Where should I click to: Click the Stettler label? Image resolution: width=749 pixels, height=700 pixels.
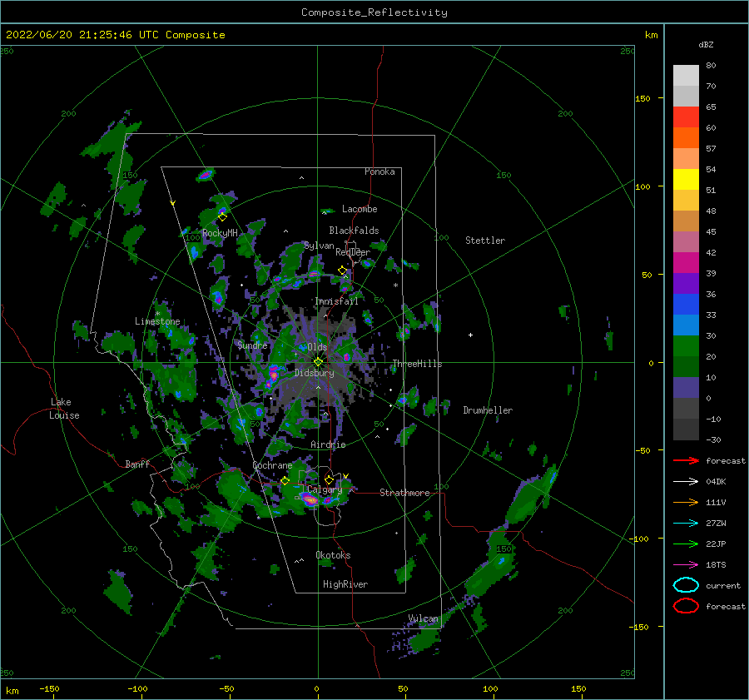pos(485,241)
